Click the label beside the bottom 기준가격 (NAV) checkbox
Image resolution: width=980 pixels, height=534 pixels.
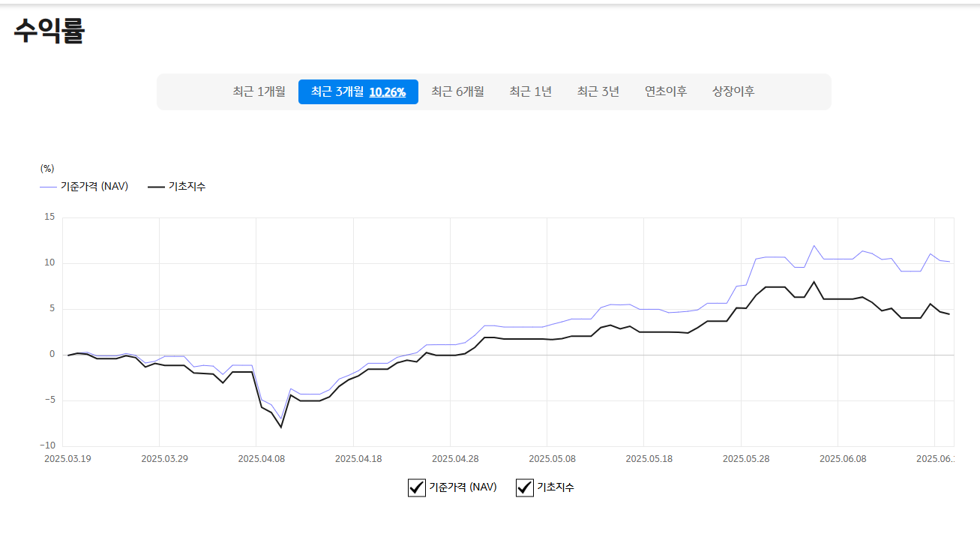[x=463, y=487]
